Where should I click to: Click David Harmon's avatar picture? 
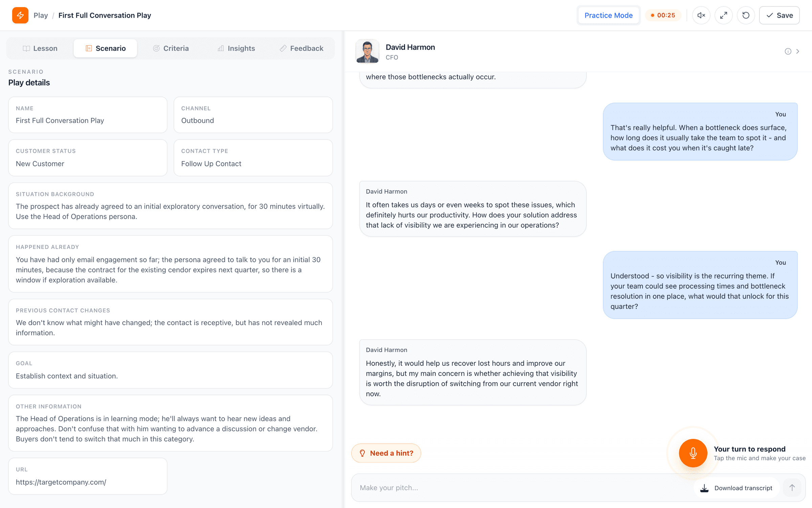tap(367, 51)
